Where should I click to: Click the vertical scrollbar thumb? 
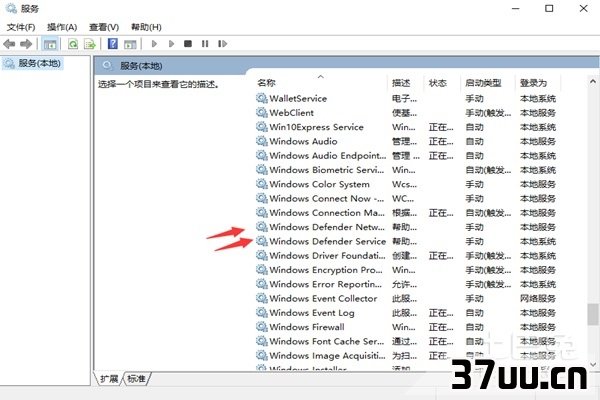tap(593, 314)
